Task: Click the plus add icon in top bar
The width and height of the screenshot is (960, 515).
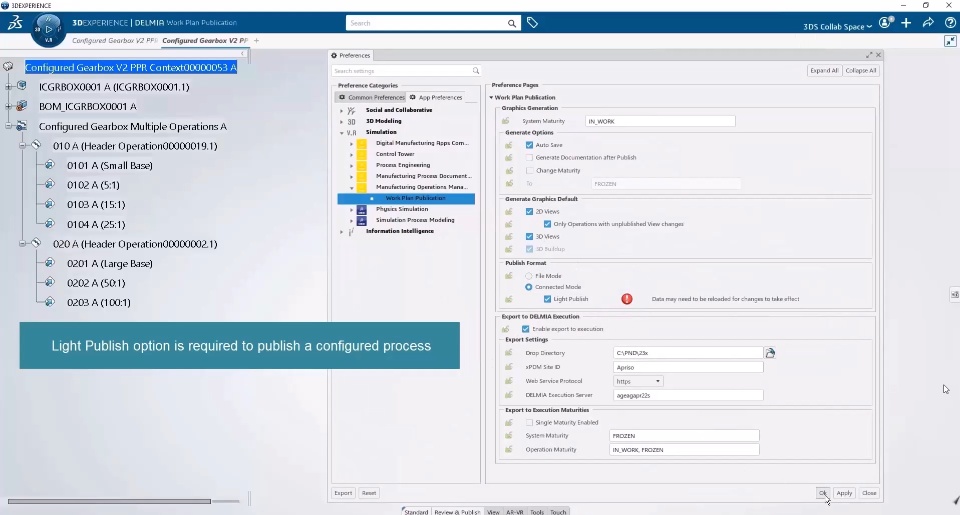Action: click(906, 23)
